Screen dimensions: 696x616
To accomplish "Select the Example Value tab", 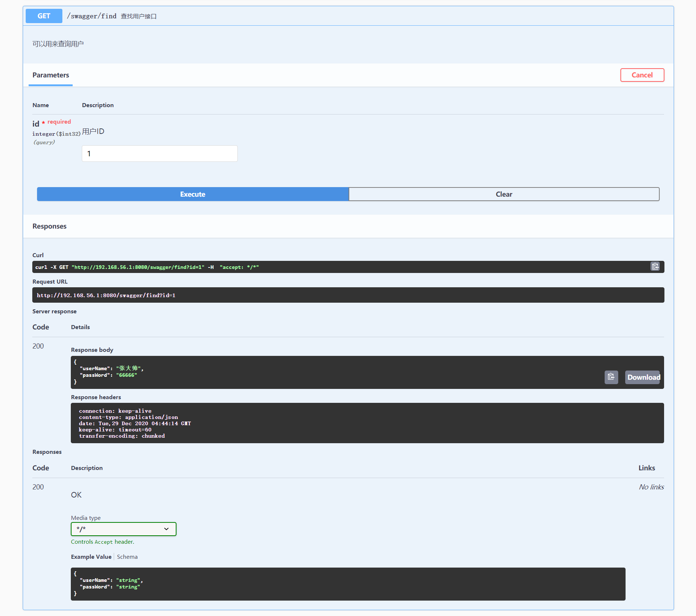I will [91, 557].
